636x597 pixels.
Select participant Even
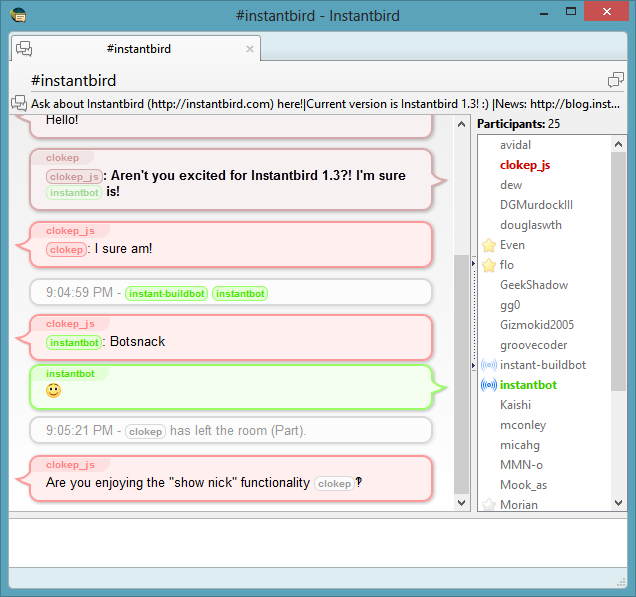click(x=545, y=245)
